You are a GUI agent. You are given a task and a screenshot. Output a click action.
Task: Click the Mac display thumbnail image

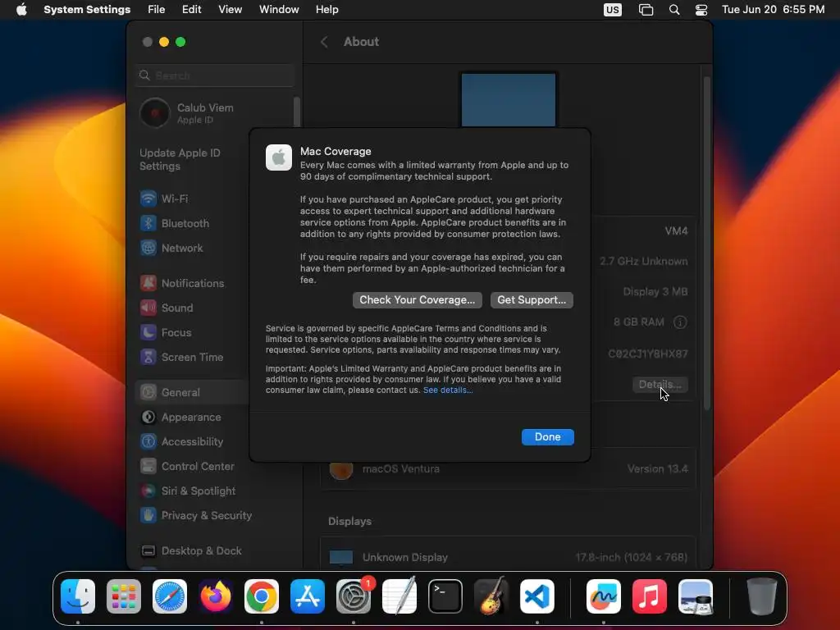click(509, 100)
